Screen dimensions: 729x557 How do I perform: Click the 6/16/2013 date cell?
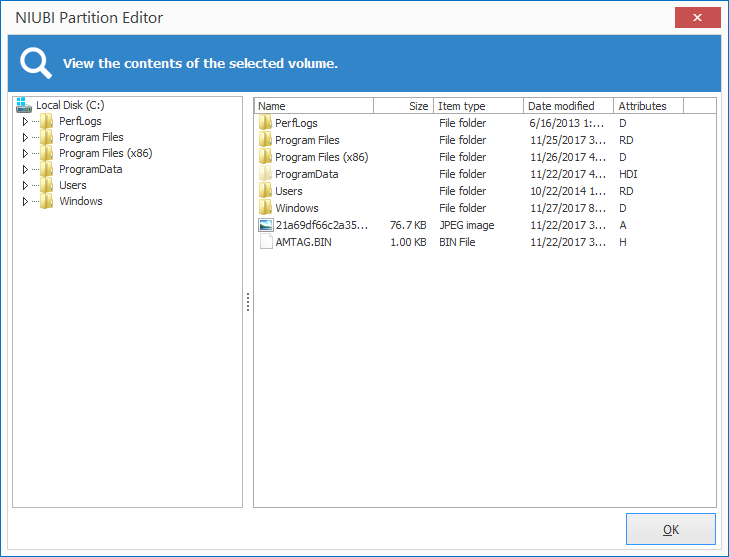click(x=566, y=123)
